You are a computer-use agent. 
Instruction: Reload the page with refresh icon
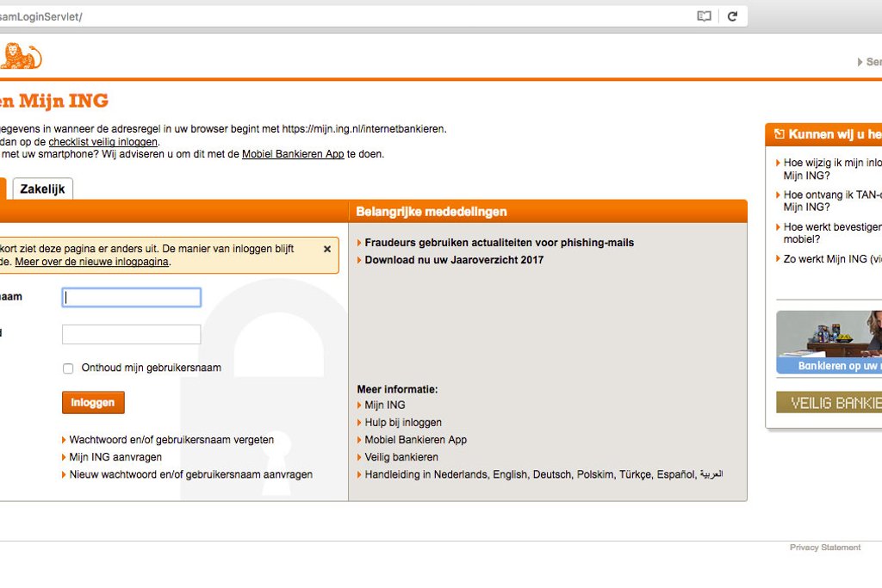732,16
